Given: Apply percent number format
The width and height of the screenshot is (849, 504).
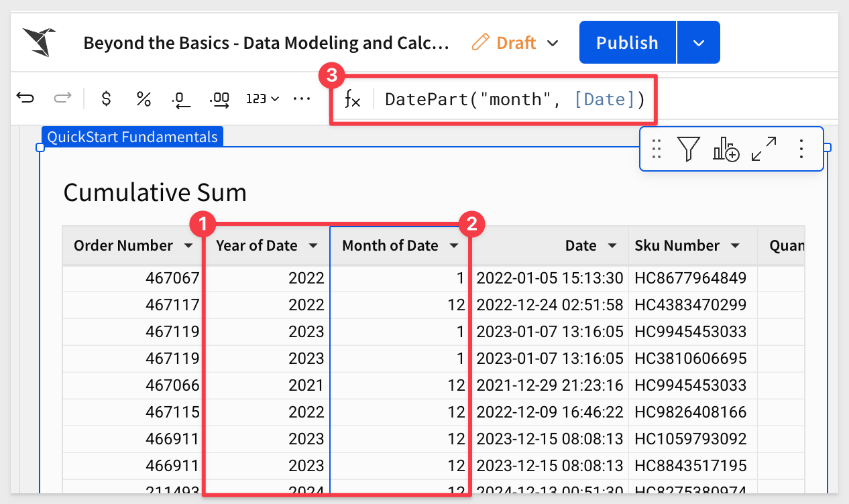Looking at the screenshot, I should 144,99.
